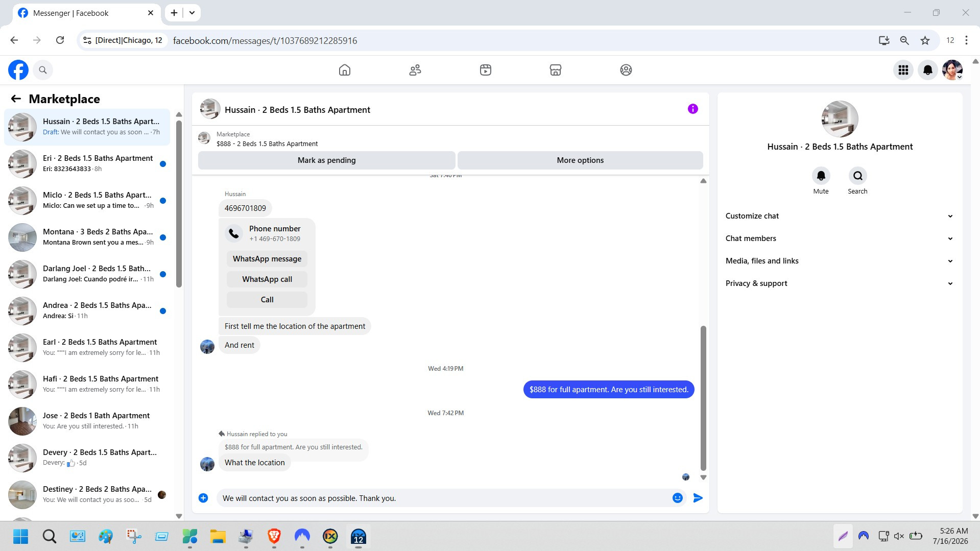
Task: Open Hussain's conversation in the chat list
Action: 87,127
